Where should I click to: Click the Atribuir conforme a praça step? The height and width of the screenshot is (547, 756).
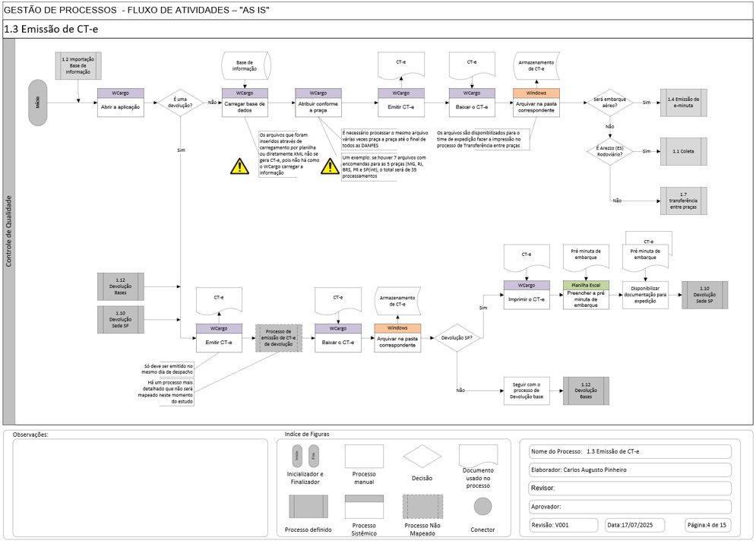tap(318, 103)
